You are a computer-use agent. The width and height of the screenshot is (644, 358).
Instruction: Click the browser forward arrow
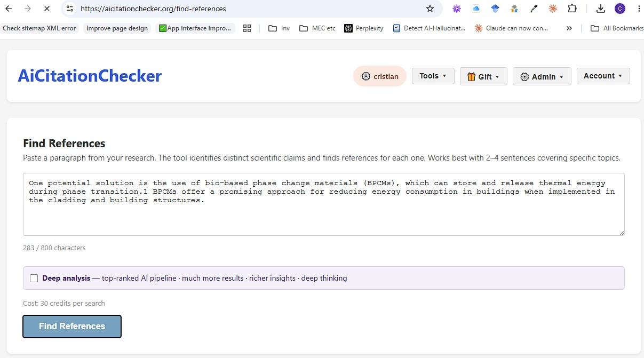coord(28,9)
